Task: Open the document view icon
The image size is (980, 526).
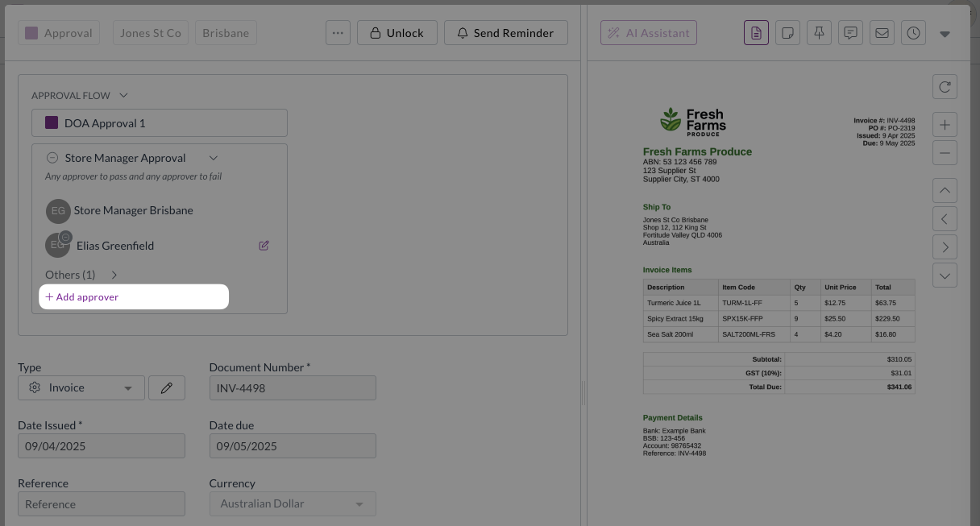Action: pyautogui.click(x=756, y=33)
